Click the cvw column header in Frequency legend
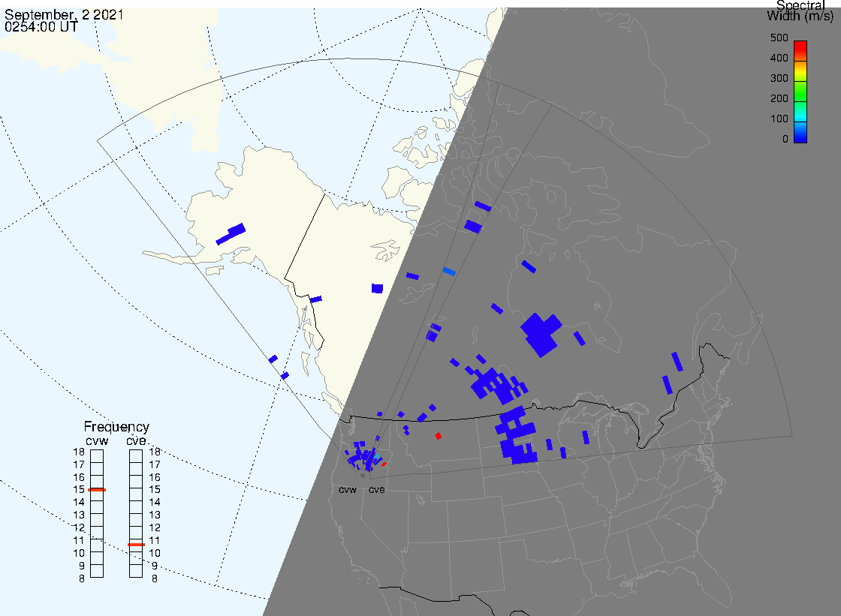The height and width of the screenshot is (616, 841). click(97, 441)
